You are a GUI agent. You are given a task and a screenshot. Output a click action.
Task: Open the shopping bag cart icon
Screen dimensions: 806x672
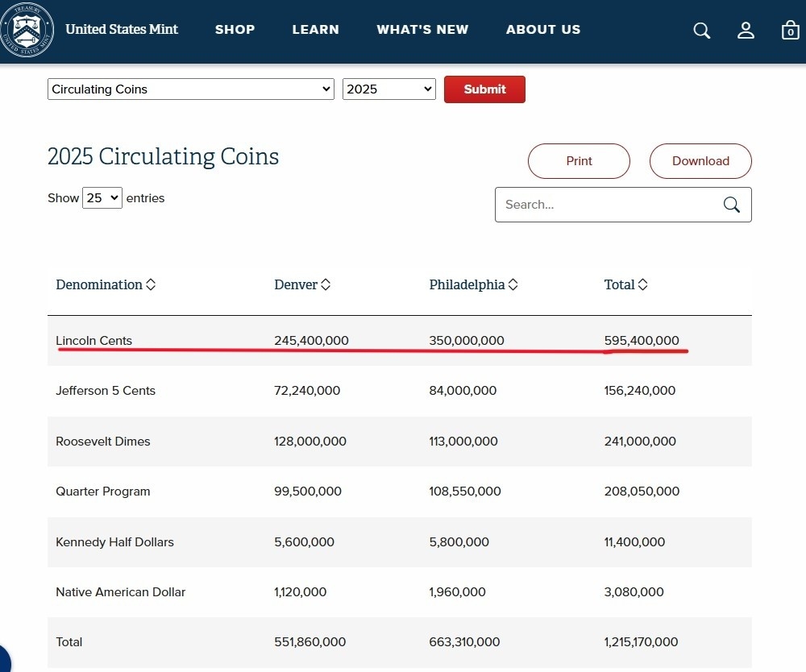click(790, 31)
